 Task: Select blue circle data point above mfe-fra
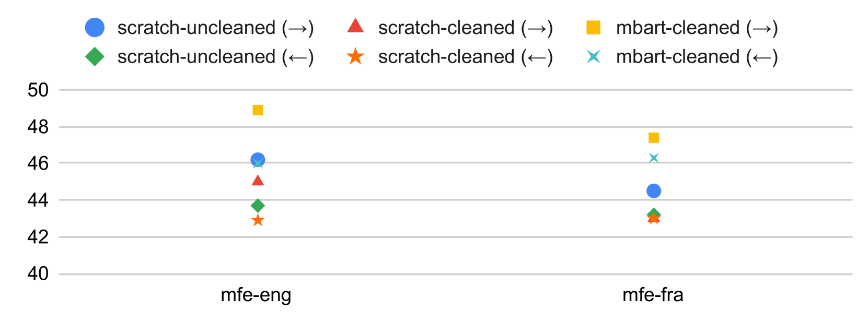tap(654, 191)
